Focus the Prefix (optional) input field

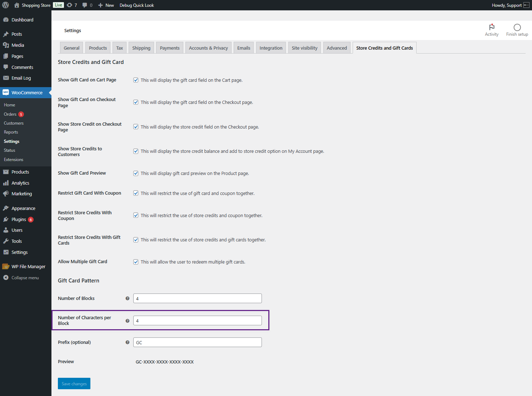[198, 342]
